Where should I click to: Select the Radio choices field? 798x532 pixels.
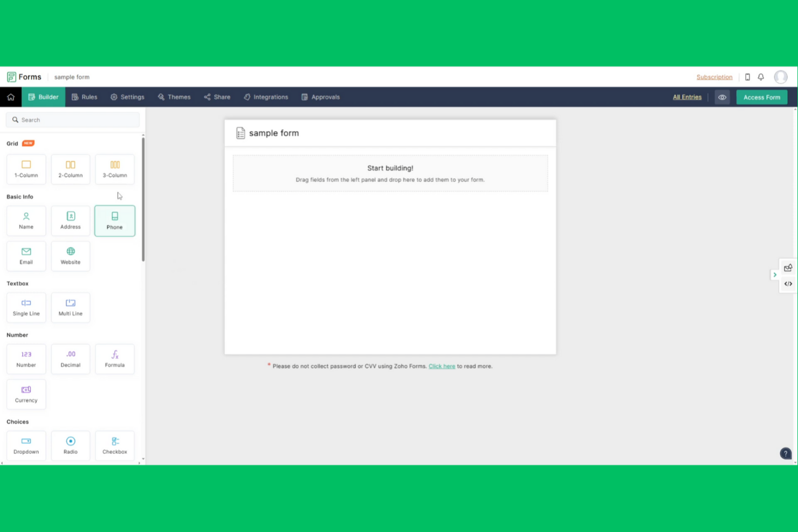coord(70,445)
